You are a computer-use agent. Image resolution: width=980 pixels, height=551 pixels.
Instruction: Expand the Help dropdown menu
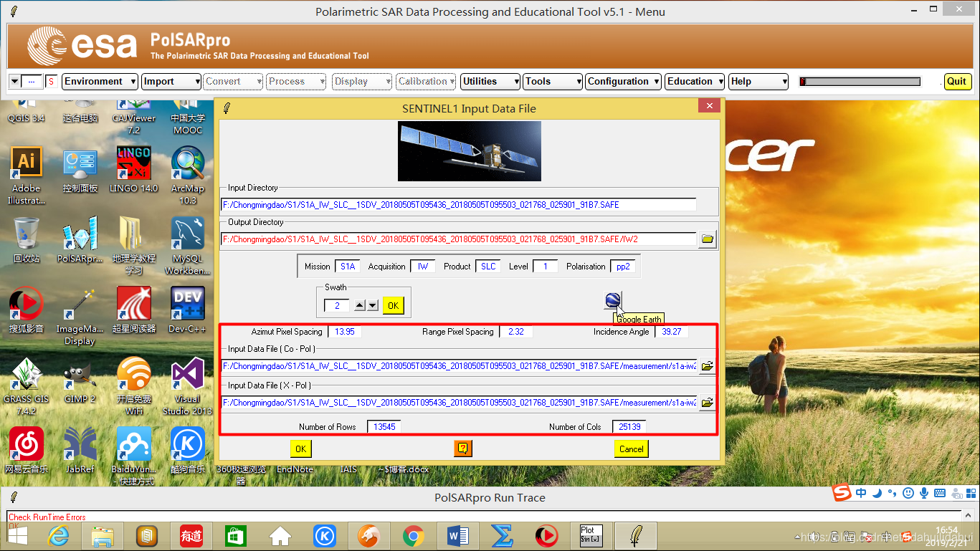pos(758,82)
